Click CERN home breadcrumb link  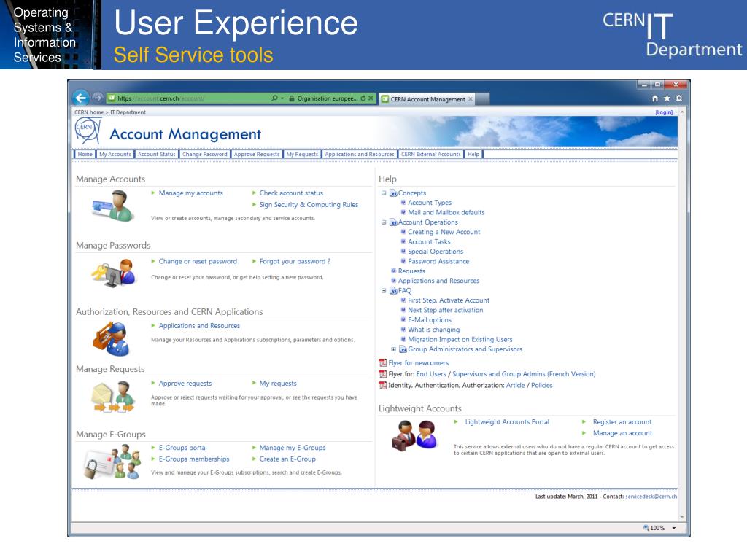(x=88, y=112)
